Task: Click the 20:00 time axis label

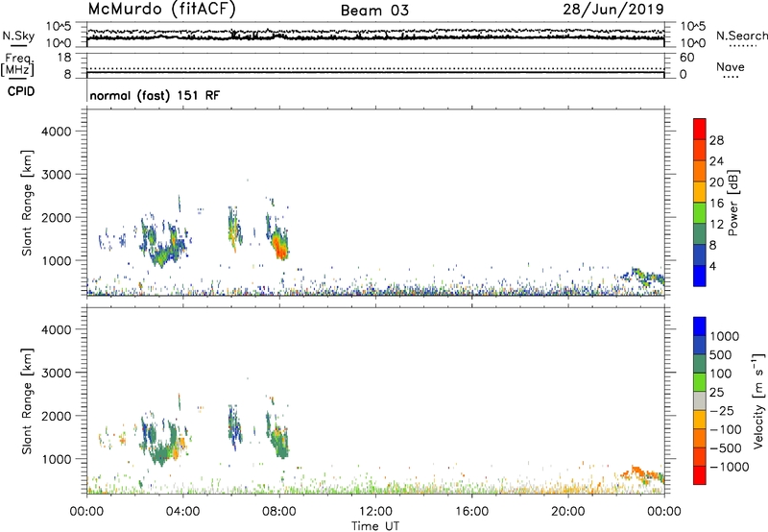Action: point(567,512)
